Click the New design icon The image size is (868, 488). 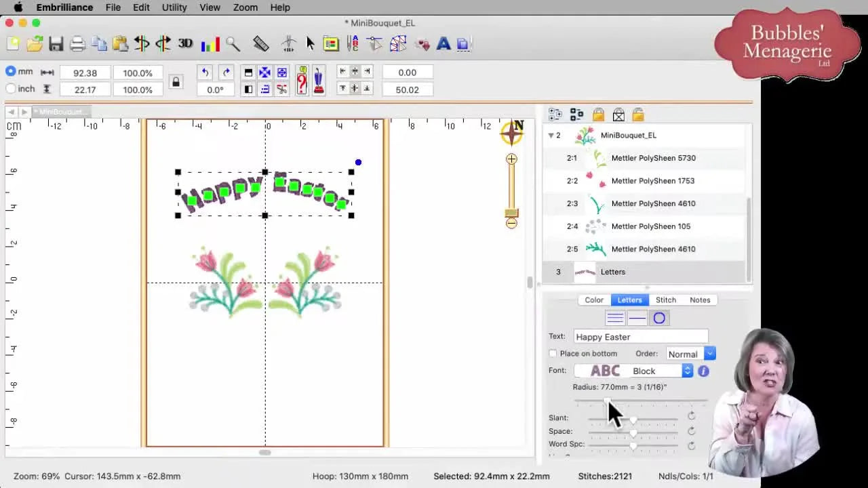(x=13, y=44)
